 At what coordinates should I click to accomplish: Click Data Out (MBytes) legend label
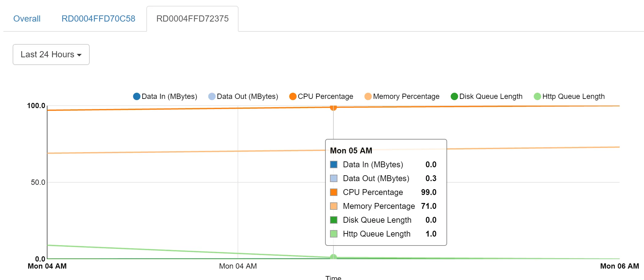click(x=247, y=96)
